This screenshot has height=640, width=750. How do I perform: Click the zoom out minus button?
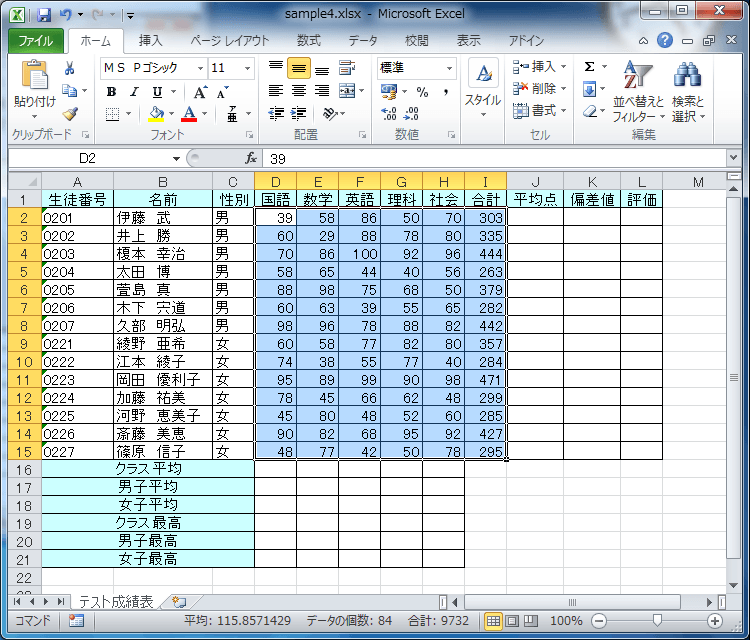599,621
